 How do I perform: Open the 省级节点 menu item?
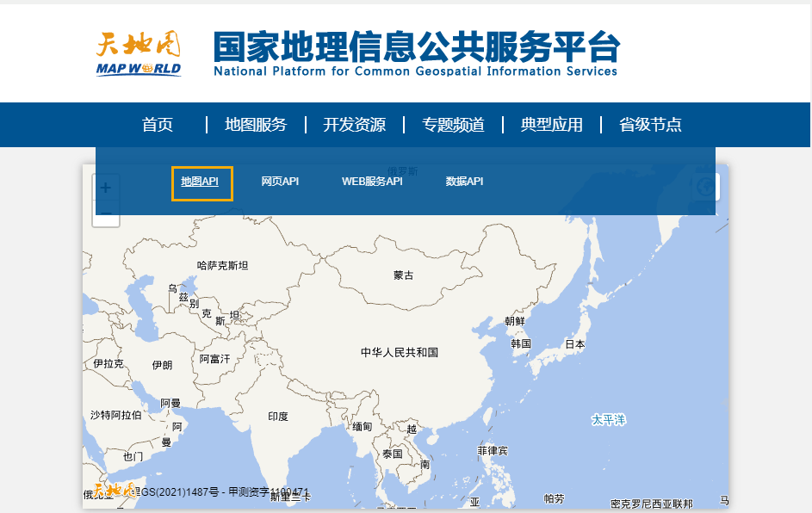click(650, 125)
